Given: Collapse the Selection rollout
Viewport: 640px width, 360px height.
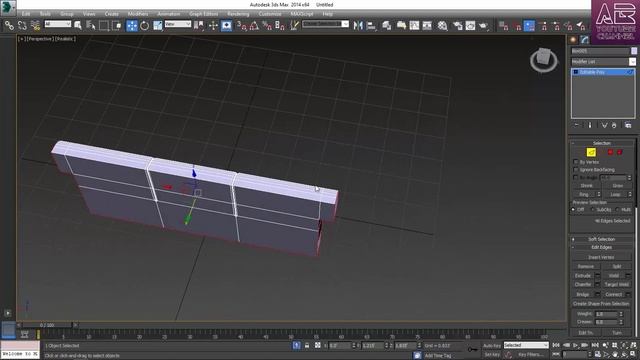Looking at the screenshot, I should tap(602, 143).
